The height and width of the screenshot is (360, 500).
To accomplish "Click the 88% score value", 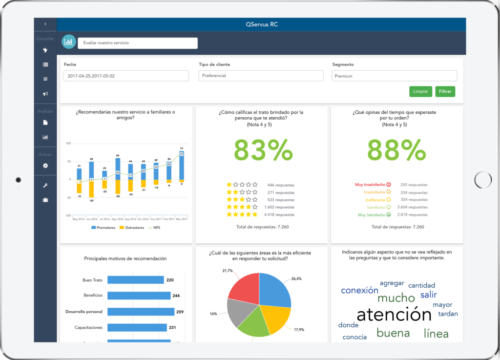I will 397,150.
